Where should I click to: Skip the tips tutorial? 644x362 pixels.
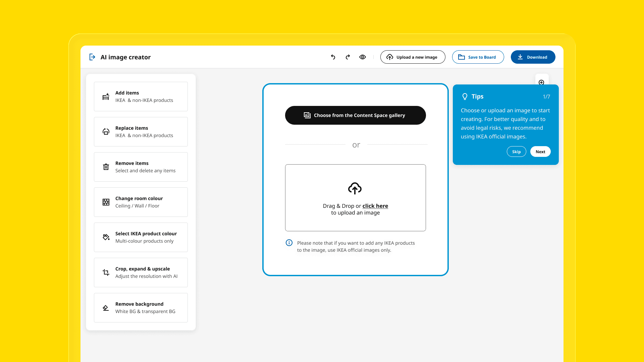[x=516, y=152]
